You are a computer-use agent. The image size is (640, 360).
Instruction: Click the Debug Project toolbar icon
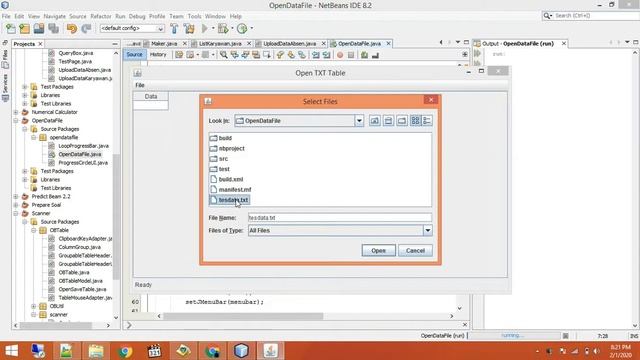click(x=223, y=29)
